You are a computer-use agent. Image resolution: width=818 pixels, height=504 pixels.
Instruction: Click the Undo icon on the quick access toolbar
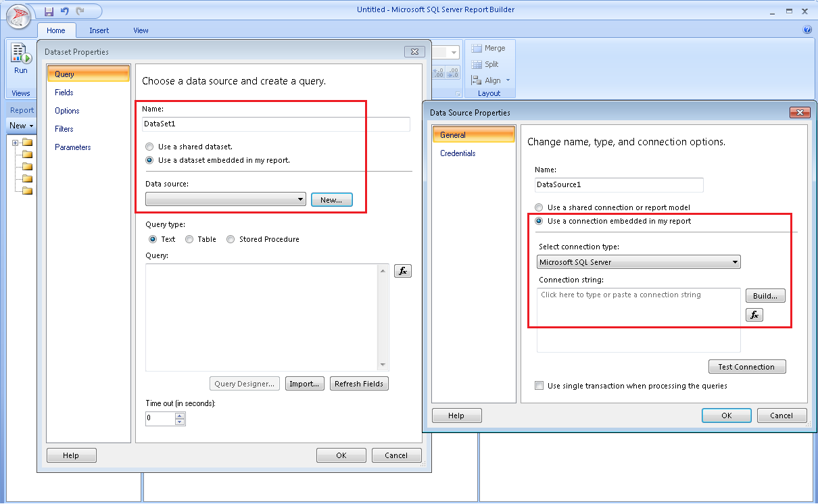(63, 11)
